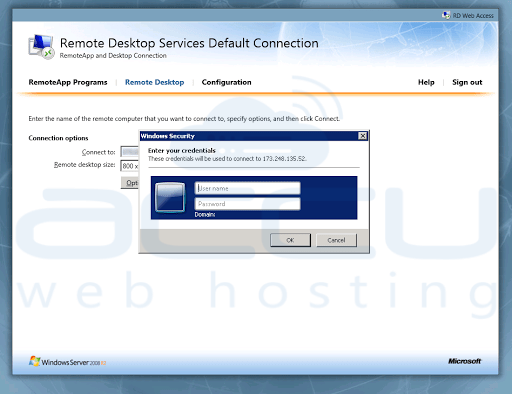Viewport: 512px width, 394px height.
Task: Click 'Remote Desktop Services Default Connection' title
Action: click(189, 43)
